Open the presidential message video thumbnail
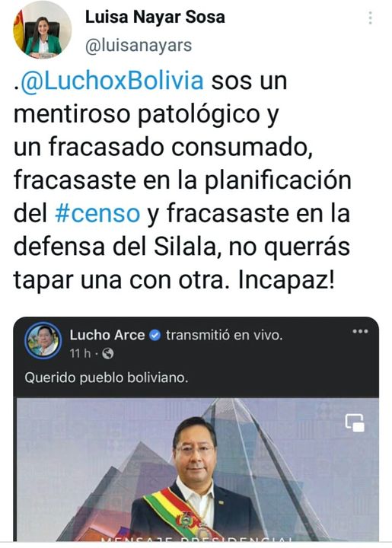392x548 pixels. (198, 470)
